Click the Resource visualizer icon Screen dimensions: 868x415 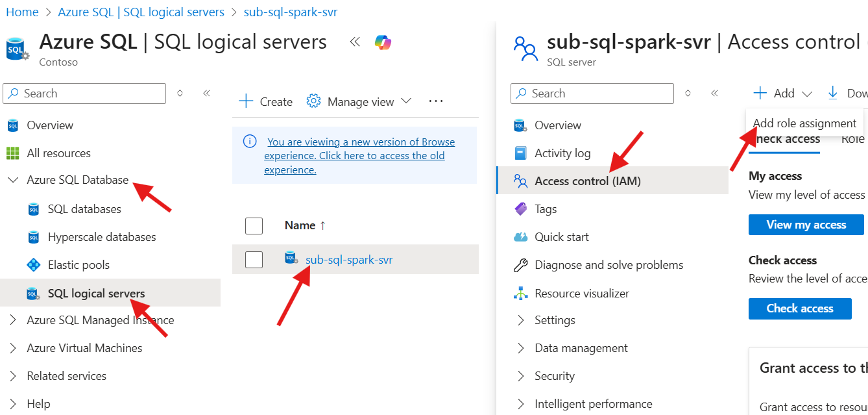point(520,294)
